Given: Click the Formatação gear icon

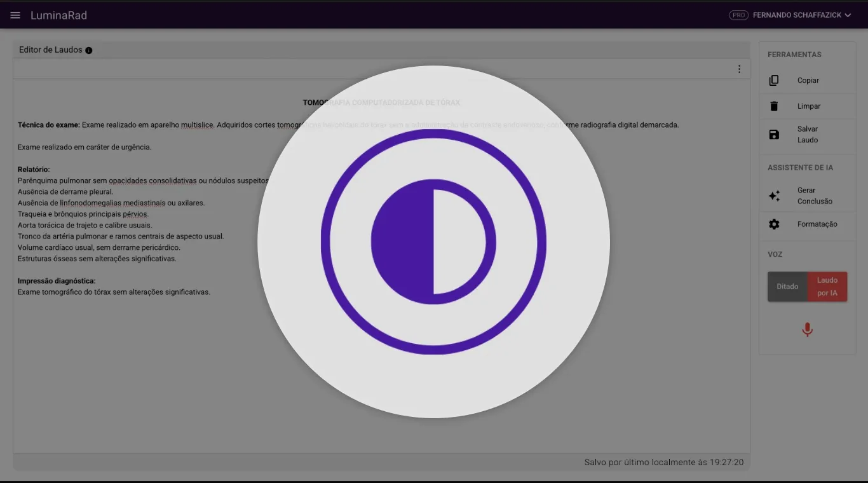Looking at the screenshot, I should pyautogui.click(x=774, y=224).
